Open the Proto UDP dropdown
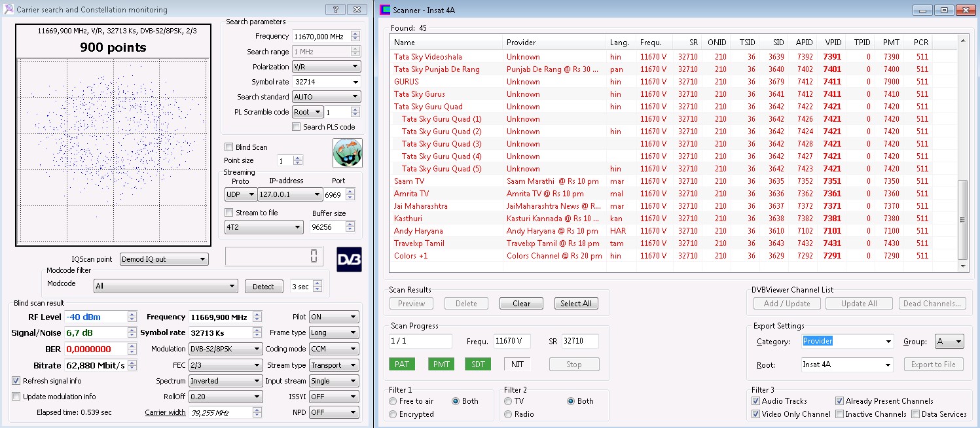This screenshot has width=980, height=428. click(x=240, y=194)
